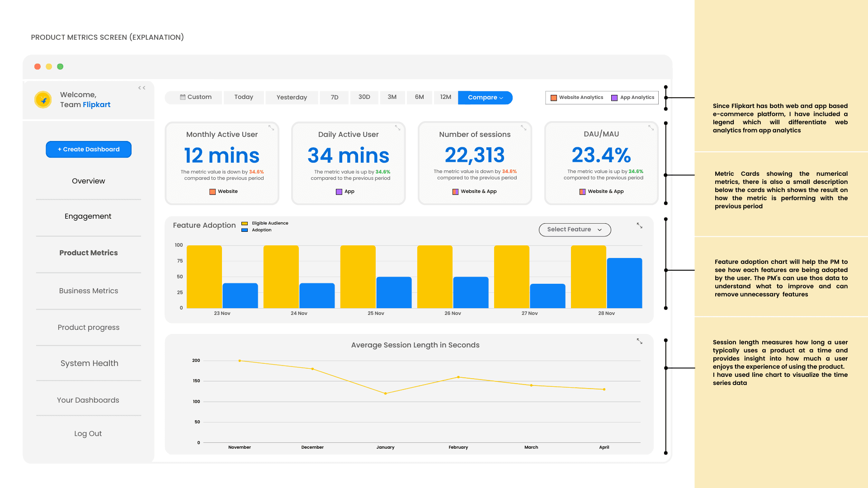Expand the Number of sessions card

coord(524,128)
